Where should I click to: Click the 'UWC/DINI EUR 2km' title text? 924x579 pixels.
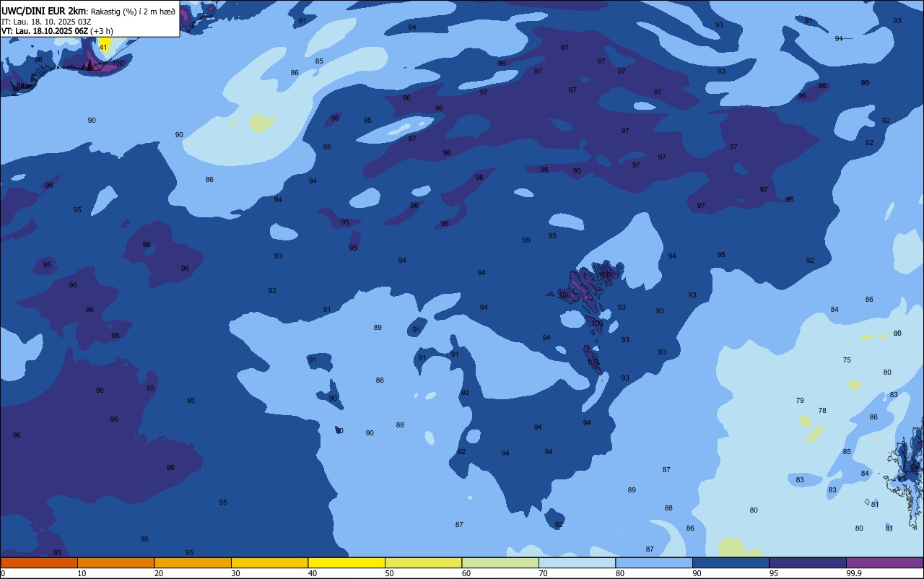(x=43, y=11)
